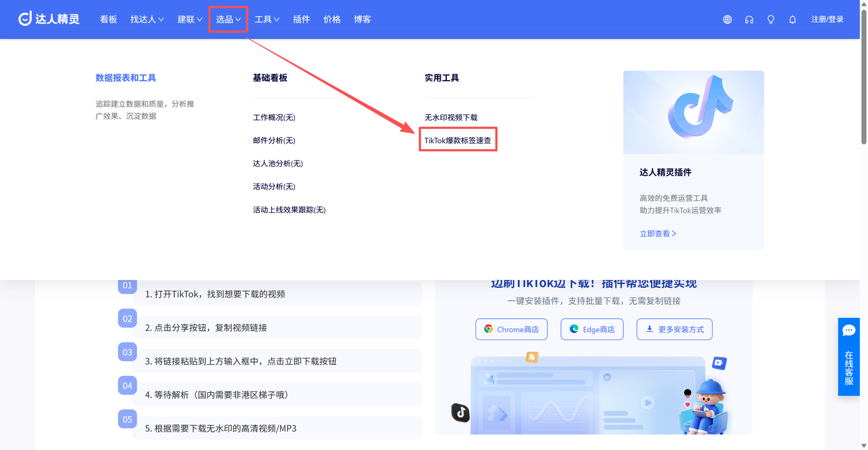Open 无水印视频下载 tool link

(451, 117)
